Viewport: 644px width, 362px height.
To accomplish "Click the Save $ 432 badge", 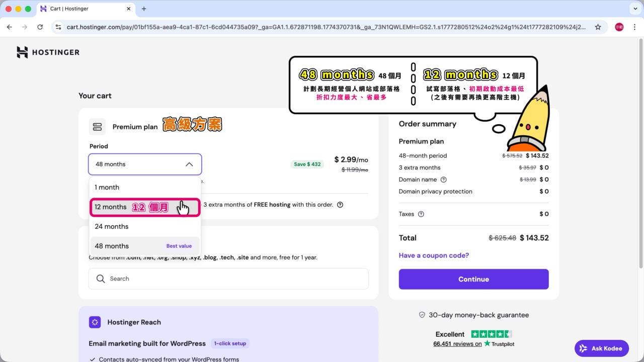I will click(x=307, y=164).
